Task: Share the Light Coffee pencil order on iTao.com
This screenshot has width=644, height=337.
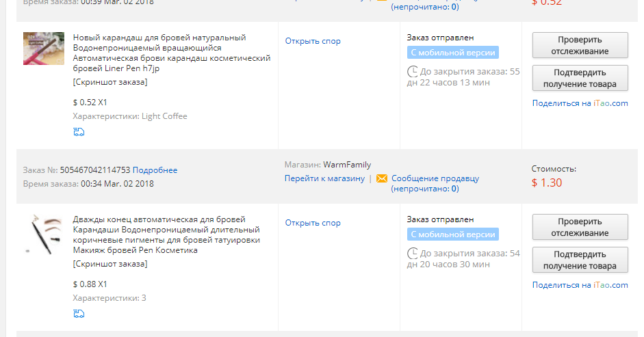Action: (580, 103)
